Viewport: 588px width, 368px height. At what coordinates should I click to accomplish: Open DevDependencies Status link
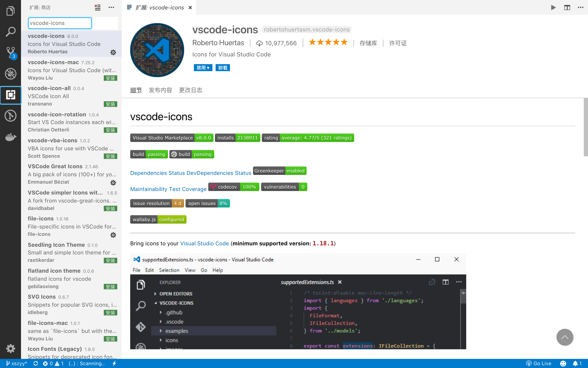pos(219,173)
